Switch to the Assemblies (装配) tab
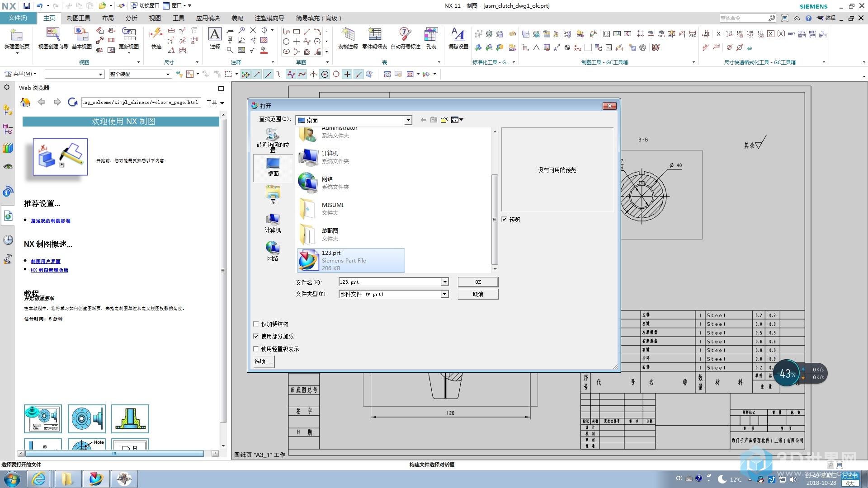The image size is (868, 488). pos(237,18)
